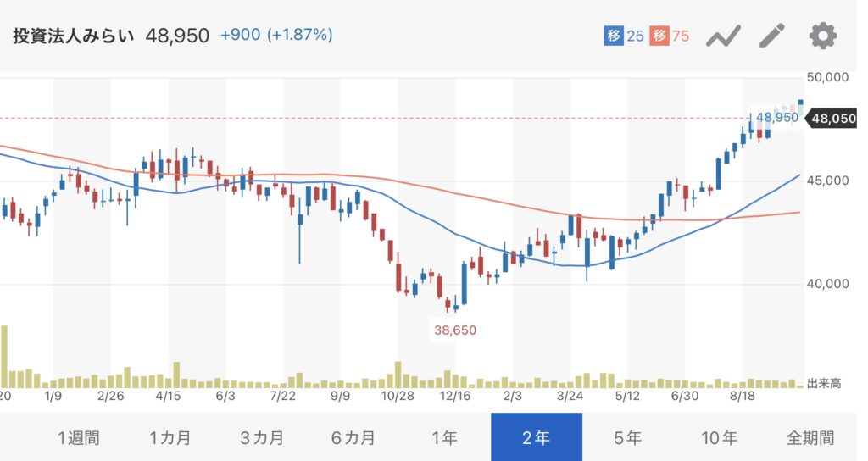Toggle the 25-period moving average
The width and height of the screenshot is (868, 461).
[x=625, y=36]
